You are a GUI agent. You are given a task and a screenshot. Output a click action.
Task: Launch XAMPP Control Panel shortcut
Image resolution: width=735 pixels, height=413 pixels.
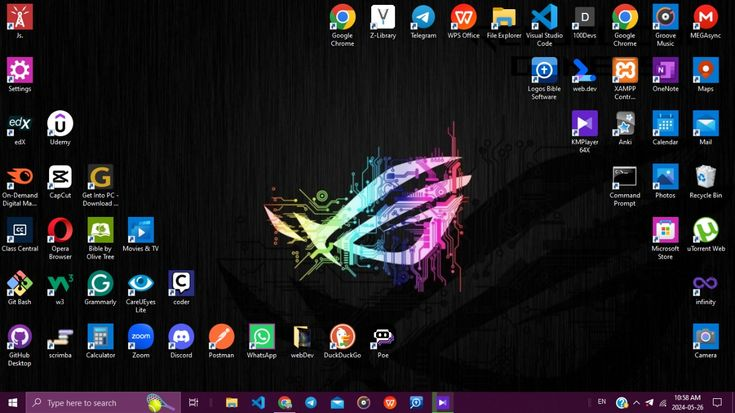[625, 79]
